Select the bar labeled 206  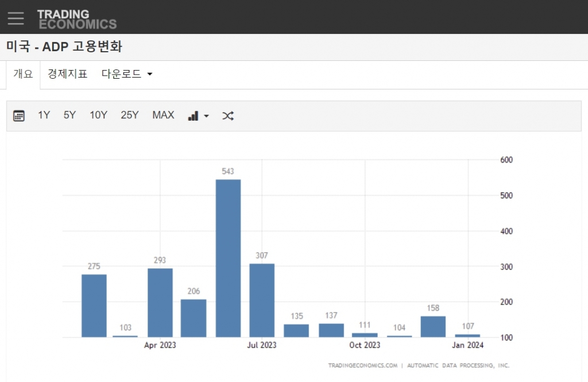pyautogui.click(x=194, y=318)
